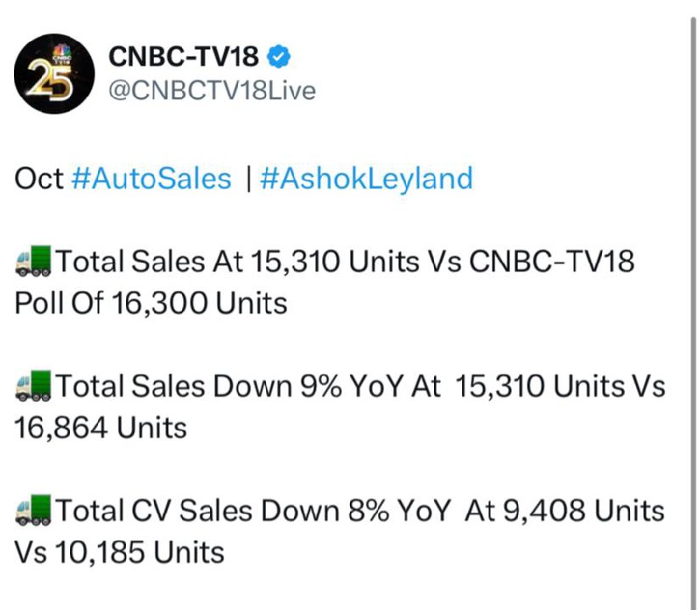Click the truck emoji before Total Sales At

33,261
